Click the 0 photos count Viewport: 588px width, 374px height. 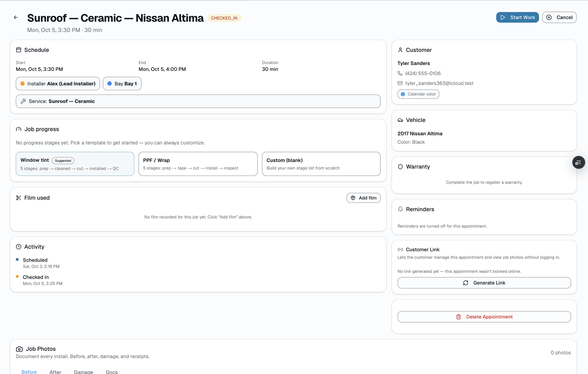[561, 353]
